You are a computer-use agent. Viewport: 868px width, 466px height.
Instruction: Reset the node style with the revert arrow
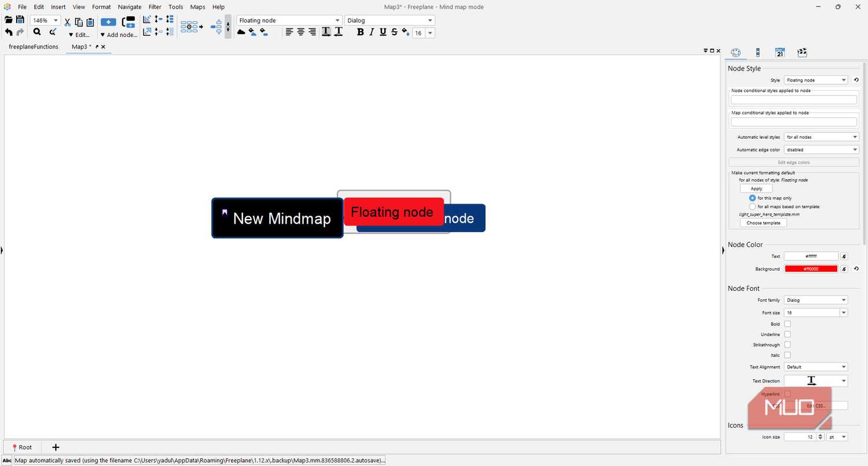click(x=856, y=80)
